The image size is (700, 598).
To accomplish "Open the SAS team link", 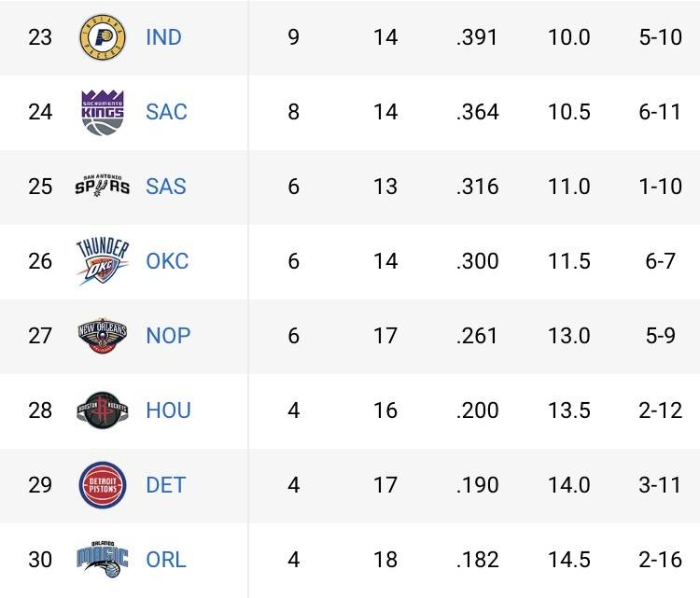I will pyautogui.click(x=166, y=187).
